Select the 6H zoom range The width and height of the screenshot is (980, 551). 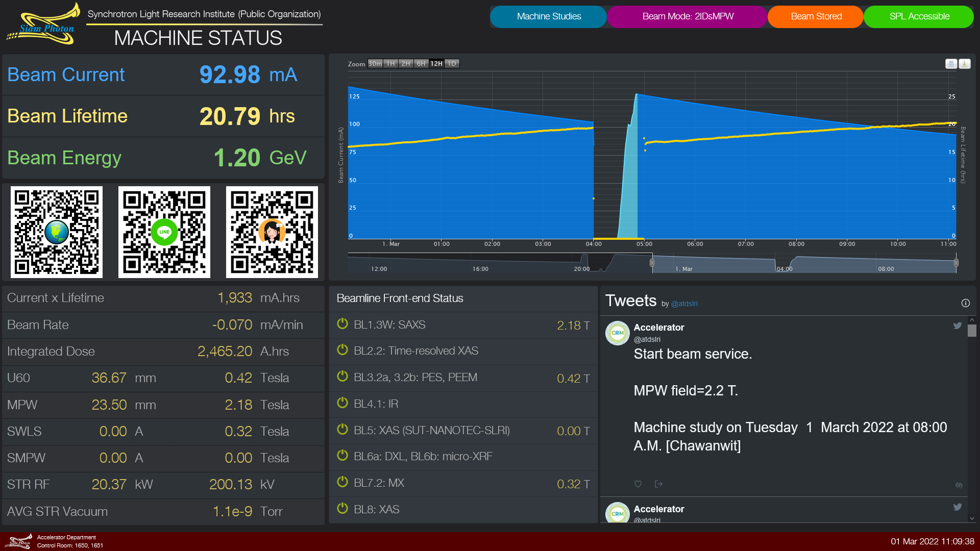(x=421, y=64)
